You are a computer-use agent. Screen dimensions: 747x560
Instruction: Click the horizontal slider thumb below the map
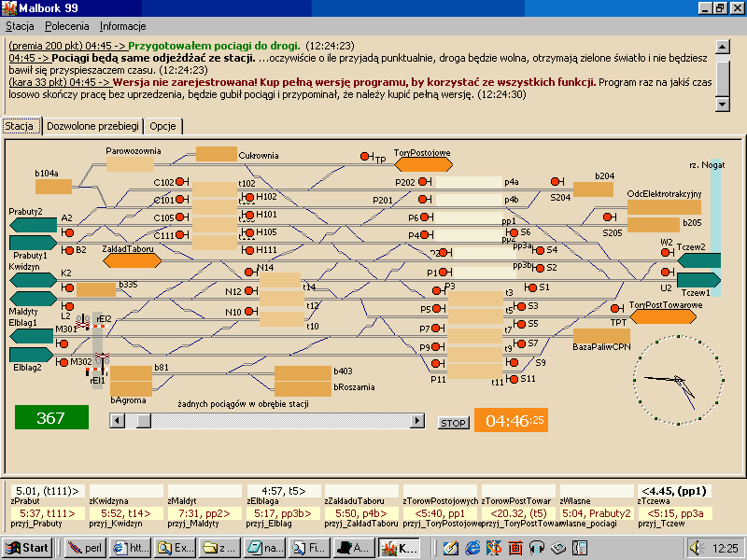pos(144,422)
